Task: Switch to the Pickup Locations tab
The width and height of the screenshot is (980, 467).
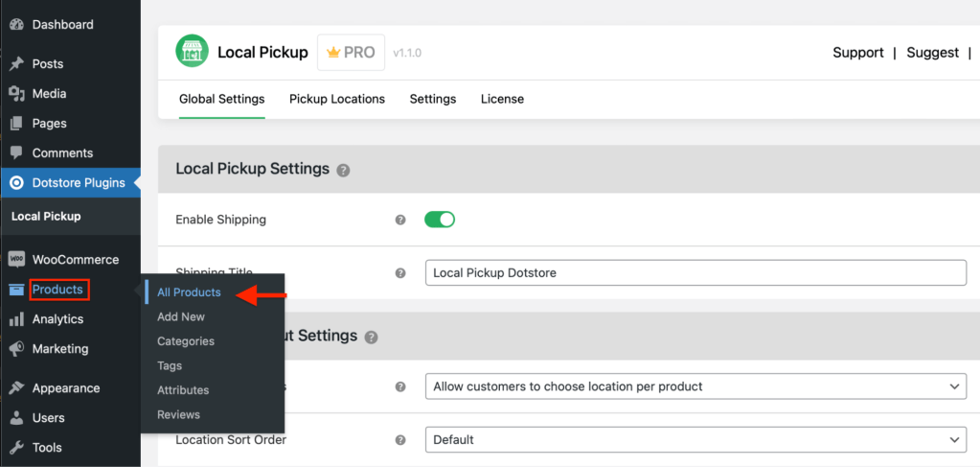Action: 337,99
